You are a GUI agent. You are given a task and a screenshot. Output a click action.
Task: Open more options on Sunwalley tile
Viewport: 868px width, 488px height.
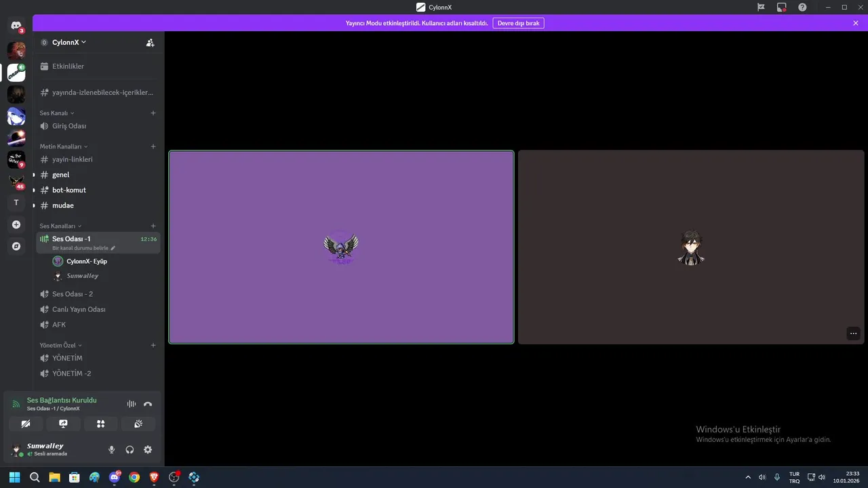(854, 333)
